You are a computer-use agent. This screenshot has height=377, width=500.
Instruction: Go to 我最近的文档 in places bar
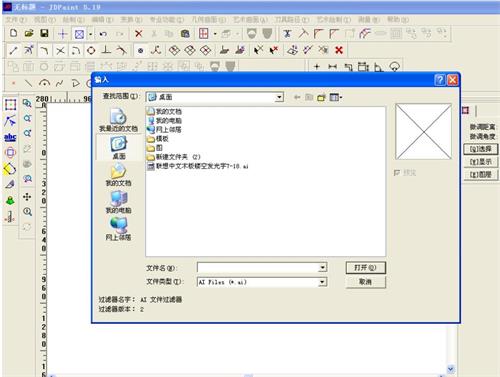[118, 120]
